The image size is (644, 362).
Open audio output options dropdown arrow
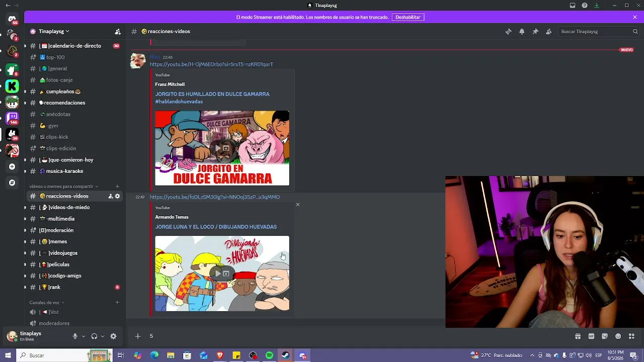click(x=103, y=336)
